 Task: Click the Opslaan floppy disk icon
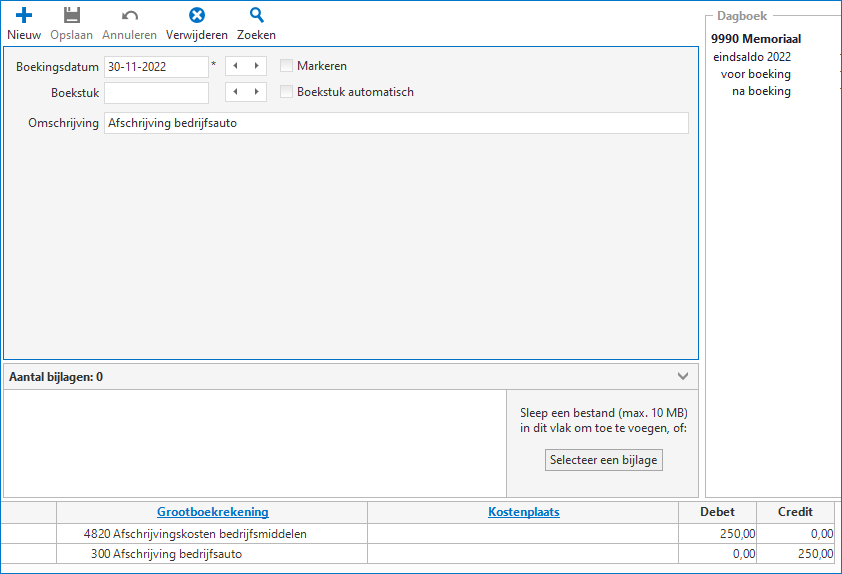tap(71, 16)
